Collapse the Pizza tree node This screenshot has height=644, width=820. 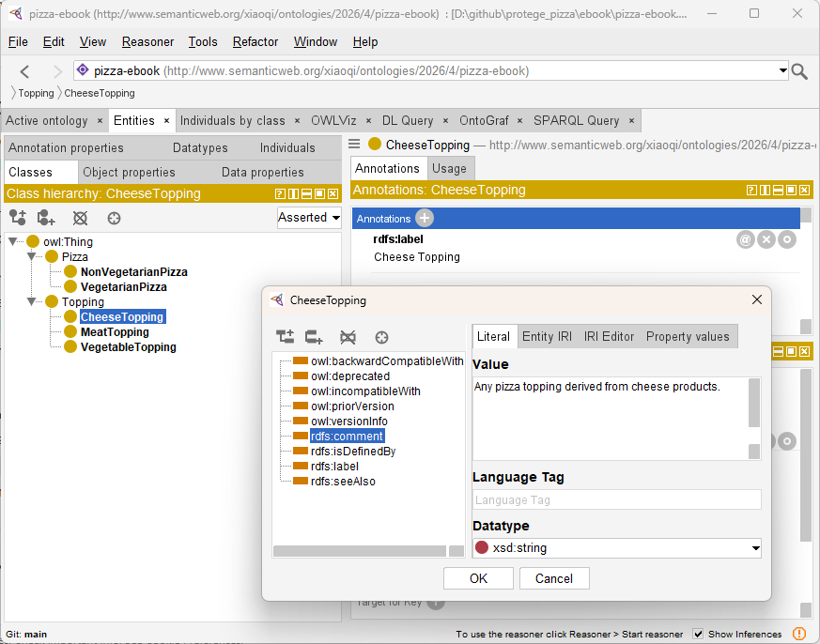click(31, 256)
